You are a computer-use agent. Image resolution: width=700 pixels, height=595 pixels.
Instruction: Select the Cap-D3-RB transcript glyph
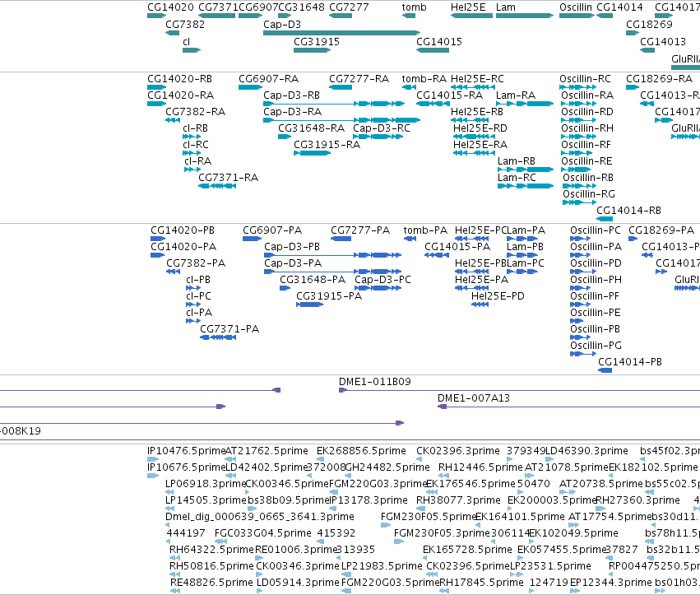pos(334,104)
